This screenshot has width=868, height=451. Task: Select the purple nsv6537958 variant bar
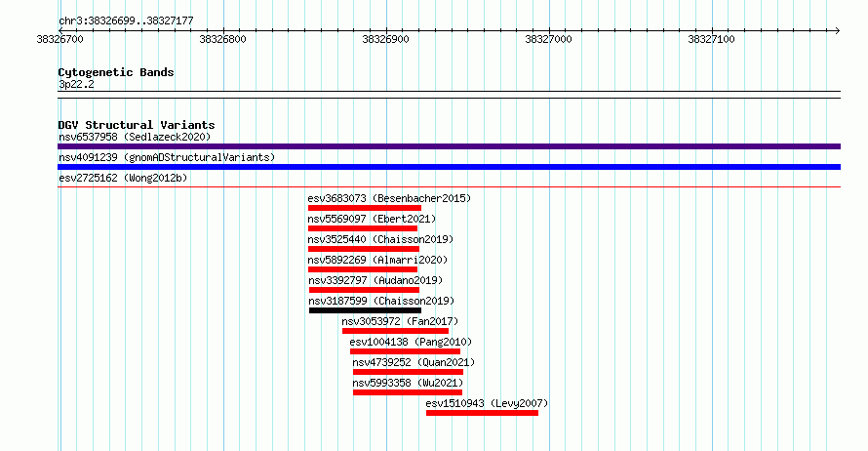point(449,146)
